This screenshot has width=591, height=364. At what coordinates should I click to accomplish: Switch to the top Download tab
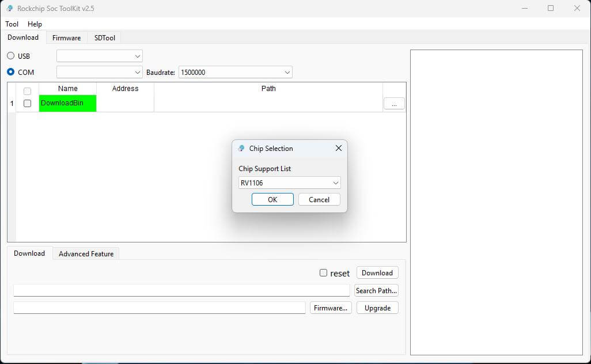click(23, 37)
